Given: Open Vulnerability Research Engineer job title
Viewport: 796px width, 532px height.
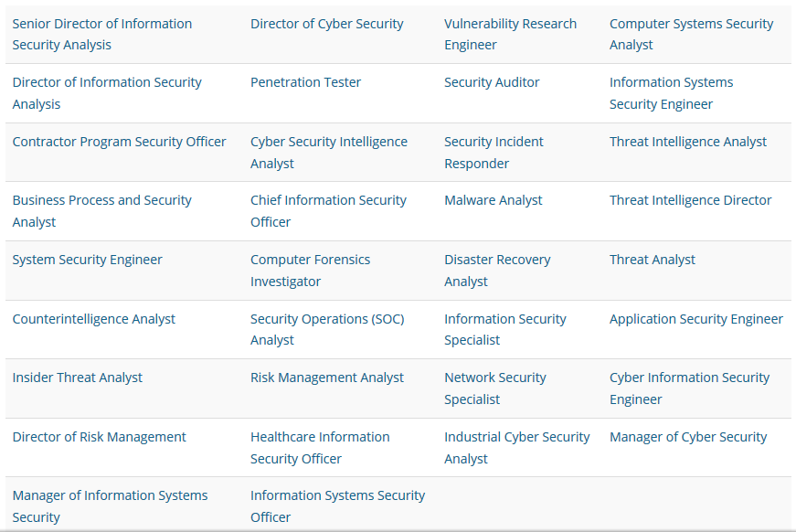Looking at the screenshot, I should [x=510, y=34].
